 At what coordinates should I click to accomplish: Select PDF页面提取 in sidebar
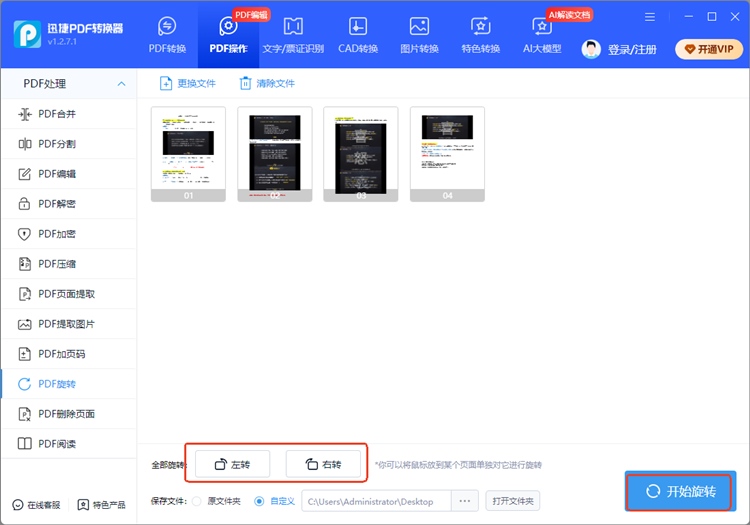(x=69, y=294)
